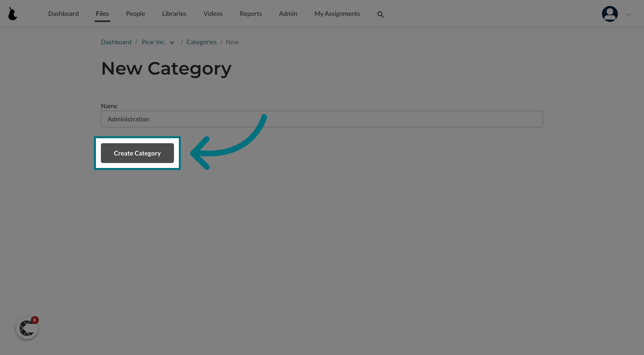Click the user profile avatar icon
This screenshot has height=355, width=644.
(610, 13)
